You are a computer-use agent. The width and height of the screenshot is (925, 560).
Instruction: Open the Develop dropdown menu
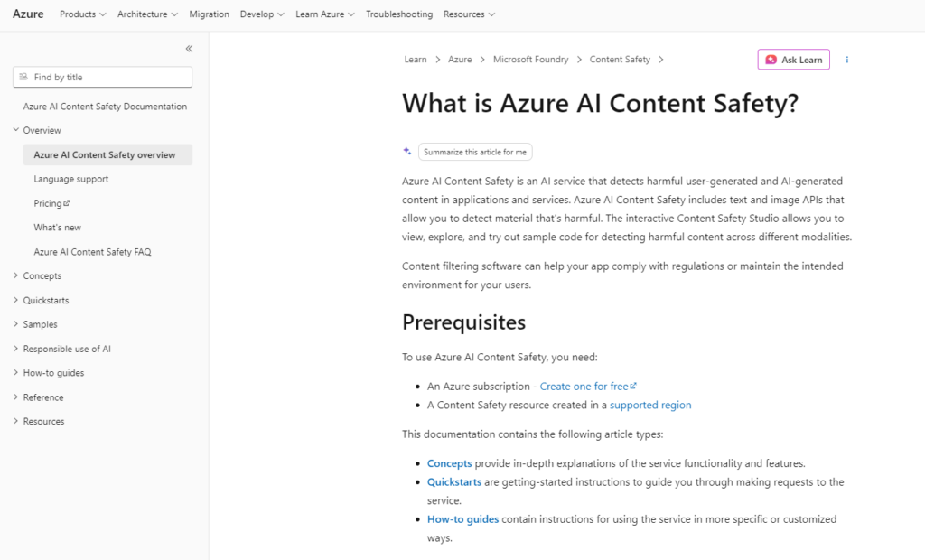coord(262,14)
